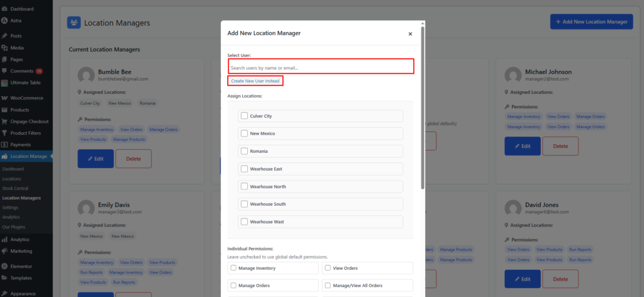
Task: Enable the Wearhouse North location checkbox
Action: pyautogui.click(x=244, y=186)
